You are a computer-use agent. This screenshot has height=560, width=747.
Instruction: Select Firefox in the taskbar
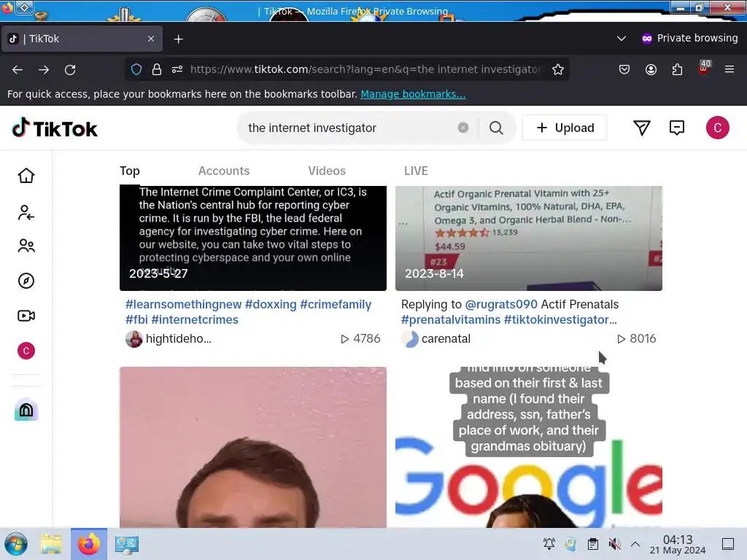(88, 544)
